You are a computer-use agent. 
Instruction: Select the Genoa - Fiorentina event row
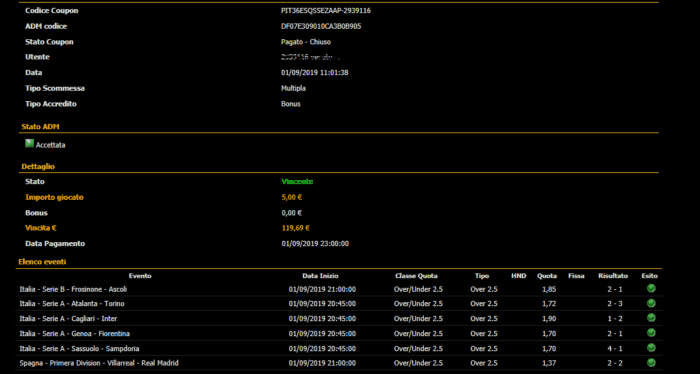(339, 333)
